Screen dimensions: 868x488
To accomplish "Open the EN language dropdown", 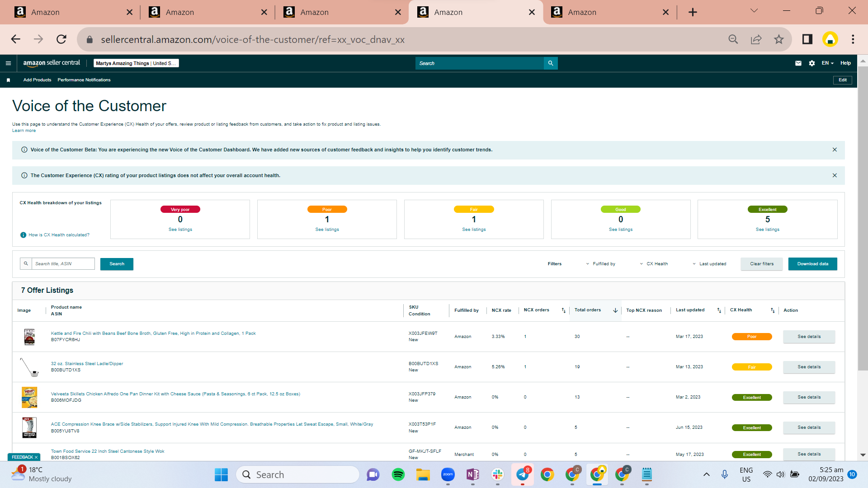I will tap(827, 63).
